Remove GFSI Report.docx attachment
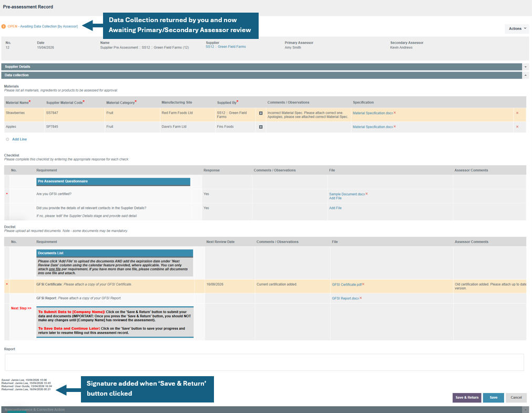Viewport: 532px width, 413px height. (x=361, y=298)
